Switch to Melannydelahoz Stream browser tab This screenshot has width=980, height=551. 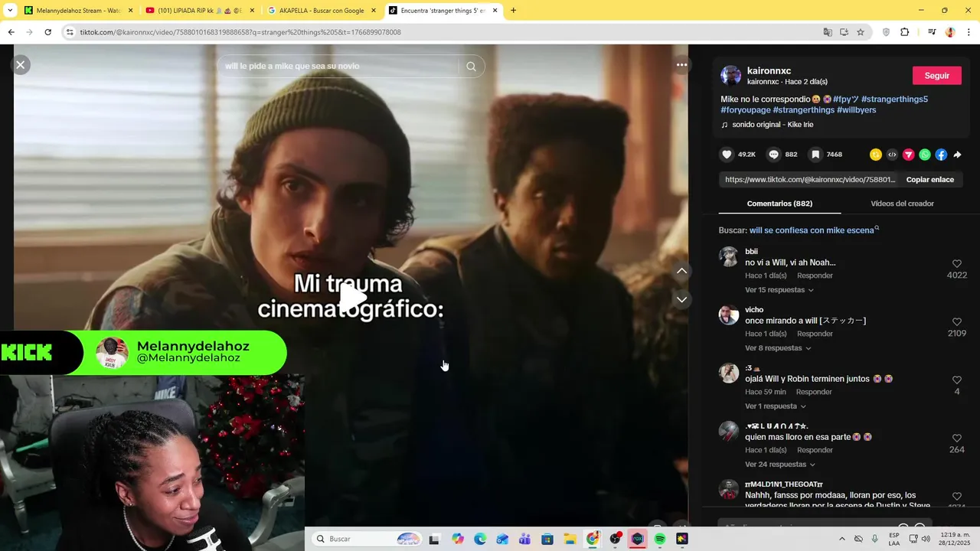pyautogui.click(x=79, y=11)
